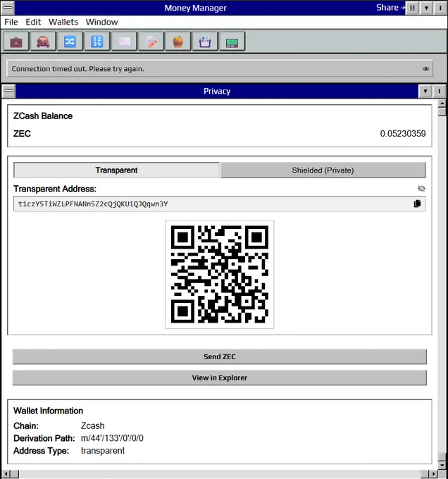Screen dimensions: 448x479
Task: Click the 'ZCash Balance' heading
Action: [x=43, y=116]
